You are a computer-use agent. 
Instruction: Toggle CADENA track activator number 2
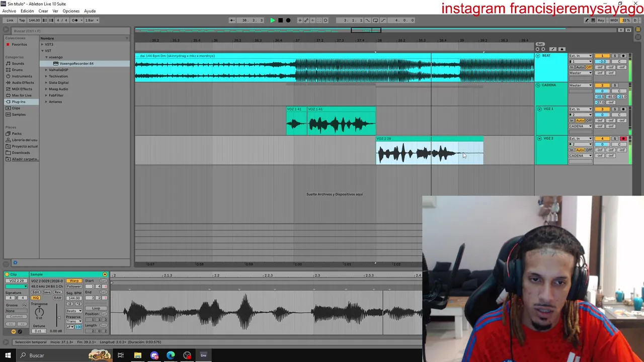point(602,85)
